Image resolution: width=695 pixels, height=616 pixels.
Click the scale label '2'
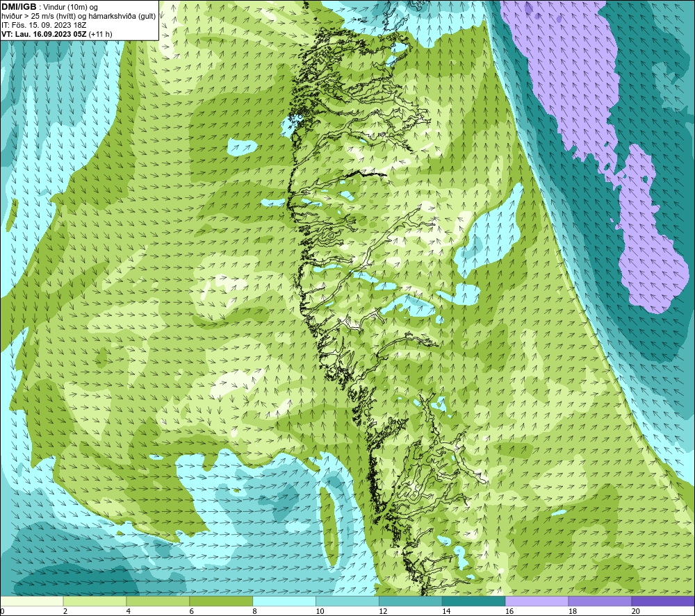coord(65,612)
